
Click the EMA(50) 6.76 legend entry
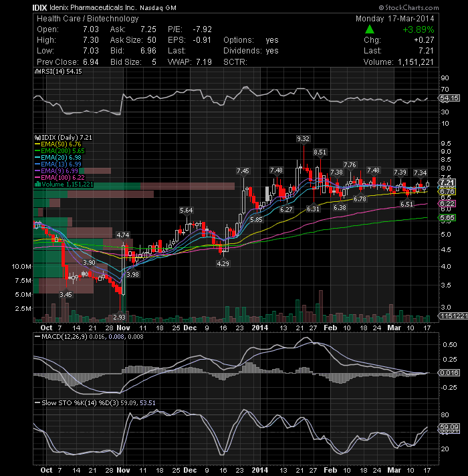(58, 144)
